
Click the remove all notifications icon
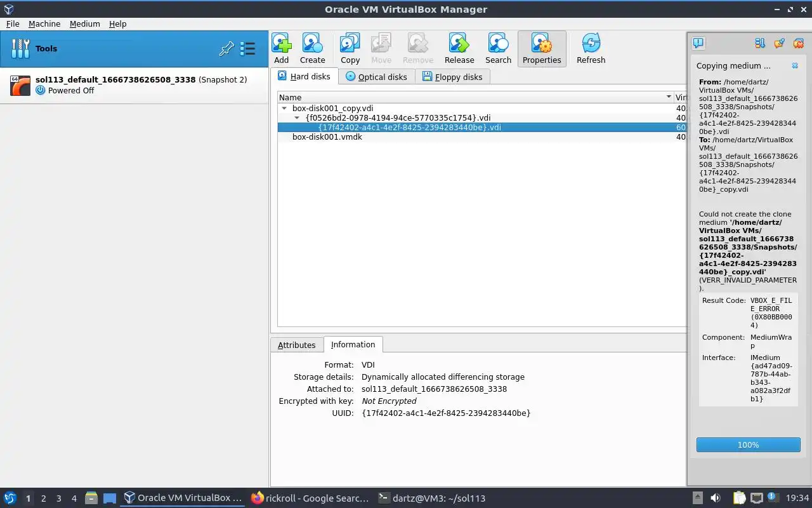pyautogui.click(x=799, y=43)
